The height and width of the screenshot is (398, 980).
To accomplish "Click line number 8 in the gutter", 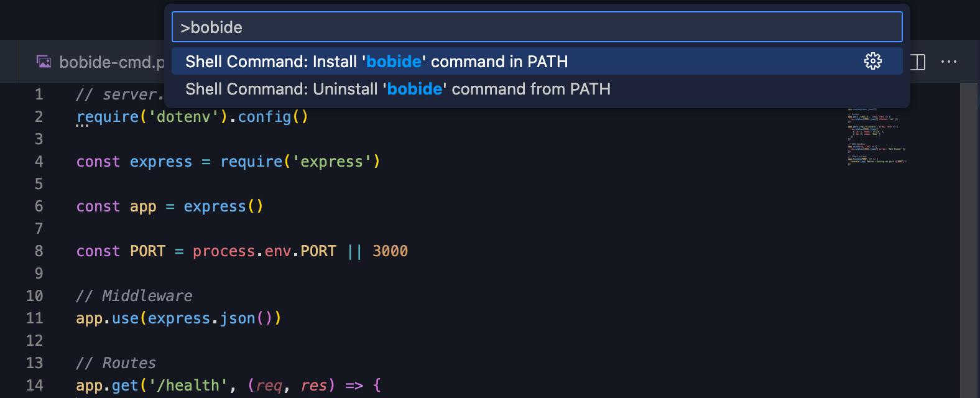I will (39, 251).
